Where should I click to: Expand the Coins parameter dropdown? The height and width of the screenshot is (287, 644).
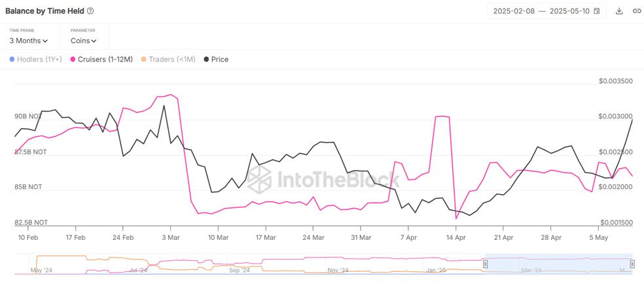(x=84, y=41)
